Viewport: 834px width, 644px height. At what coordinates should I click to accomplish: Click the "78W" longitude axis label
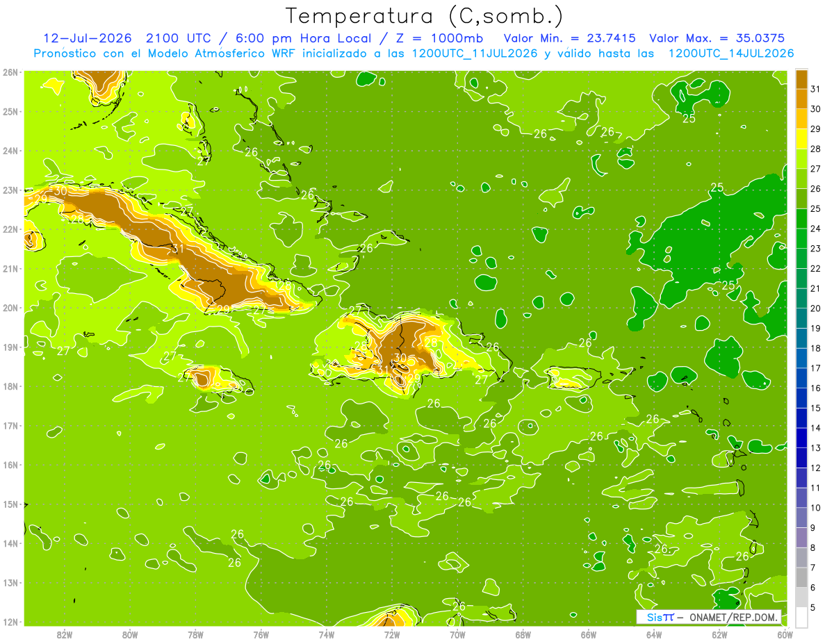click(x=195, y=634)
